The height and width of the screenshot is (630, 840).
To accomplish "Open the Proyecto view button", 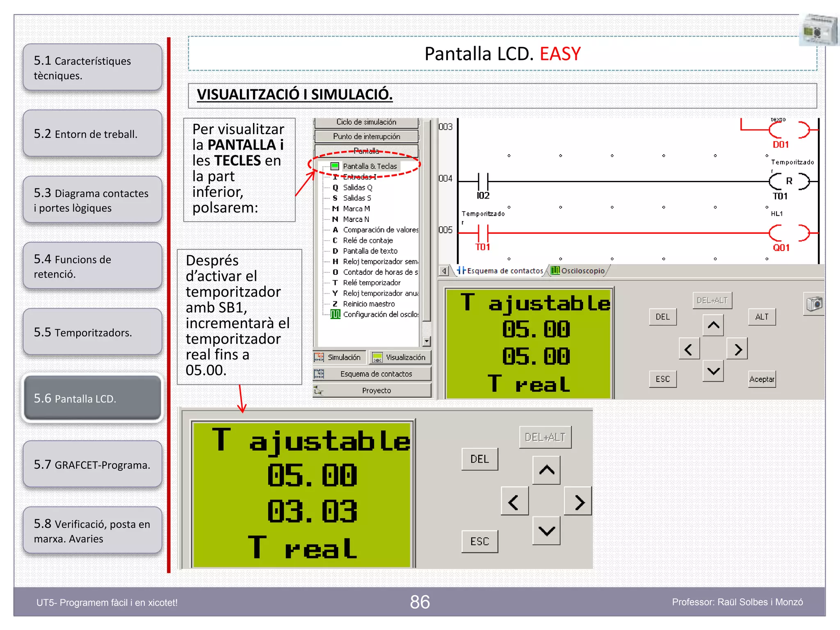I will pyautogui.click(x=372, y=390).
